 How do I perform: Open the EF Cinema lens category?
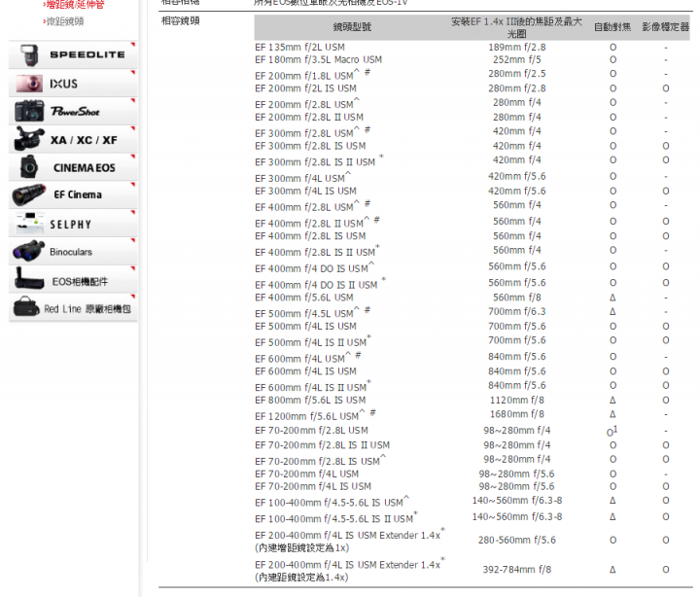point(73,194)
